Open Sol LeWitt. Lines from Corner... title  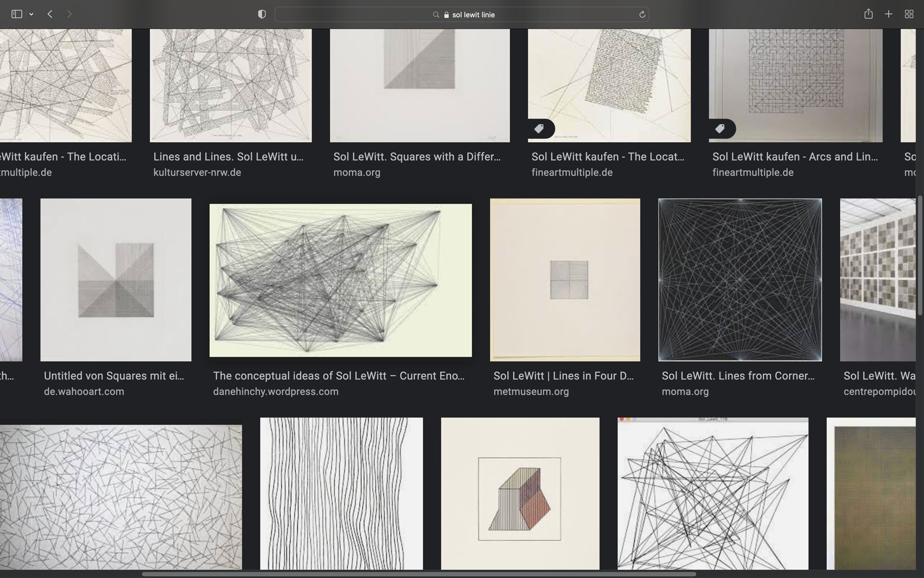pyautogui.click(x=738, y=376)
